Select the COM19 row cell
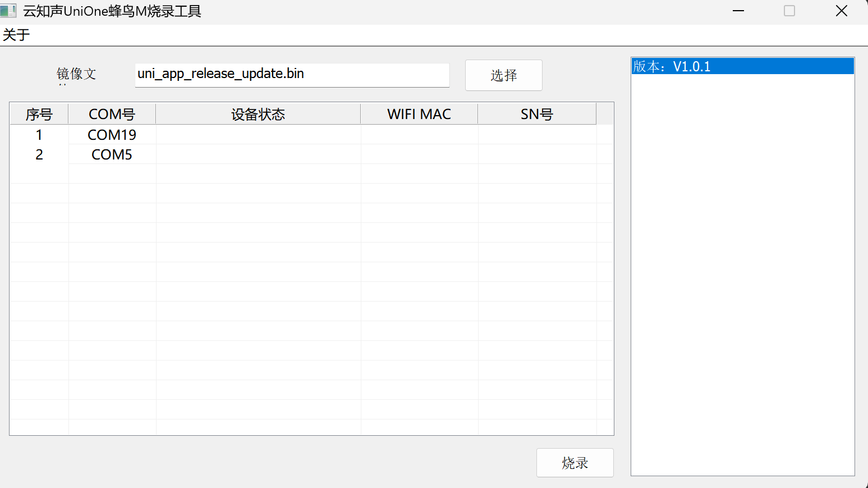Image resolution: width=868 pixels, height=488 pixels. 112,135
